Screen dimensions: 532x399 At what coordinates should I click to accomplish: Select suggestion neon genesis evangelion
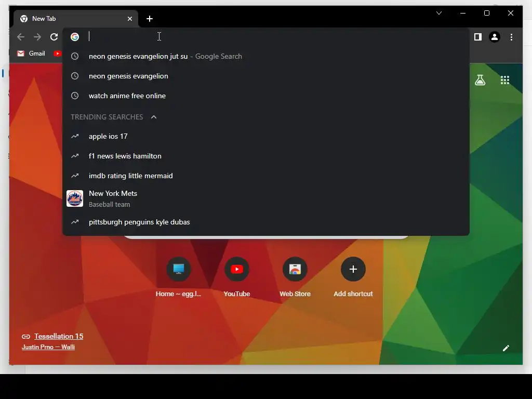(x=266, y=76)
